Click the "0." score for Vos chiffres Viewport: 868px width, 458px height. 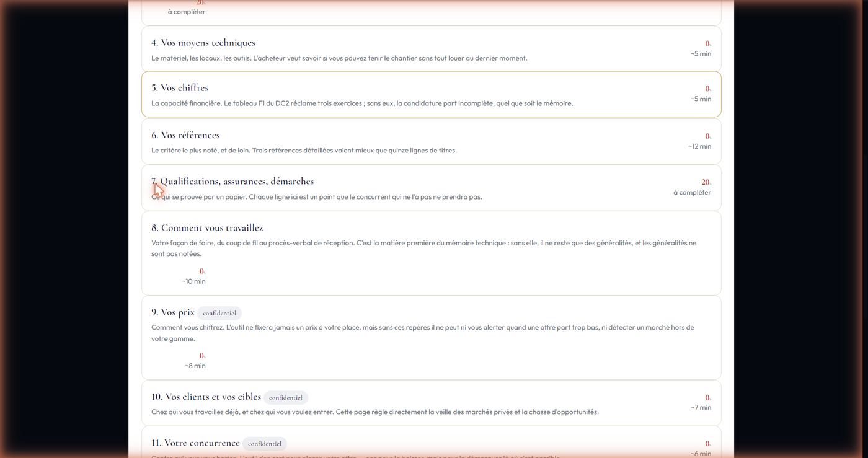[x=708, y=89]
